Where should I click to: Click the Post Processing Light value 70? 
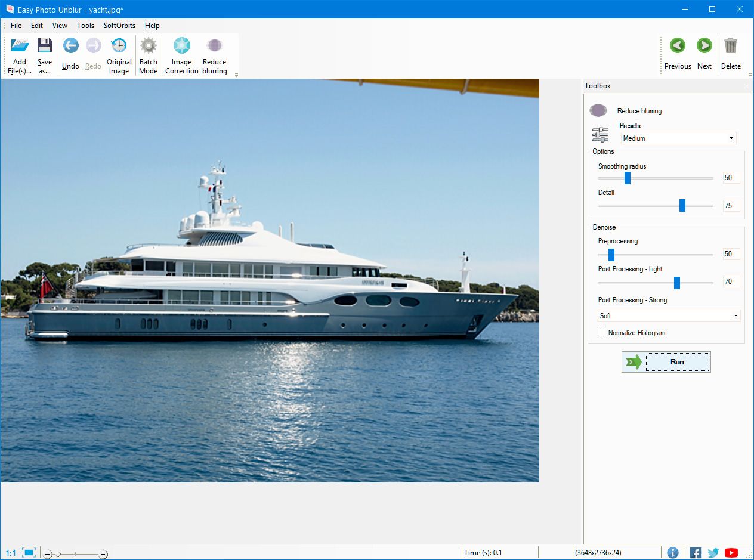(731, 281)
